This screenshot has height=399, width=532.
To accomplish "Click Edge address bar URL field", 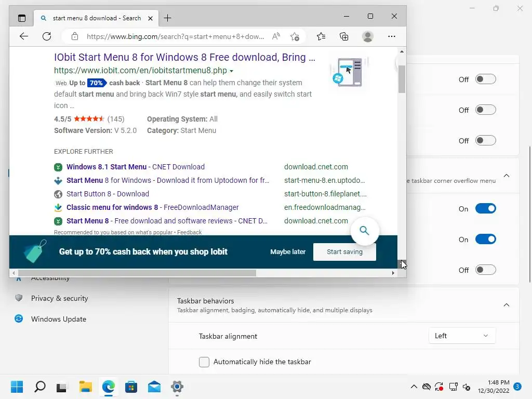I will (x=175, y=37).
